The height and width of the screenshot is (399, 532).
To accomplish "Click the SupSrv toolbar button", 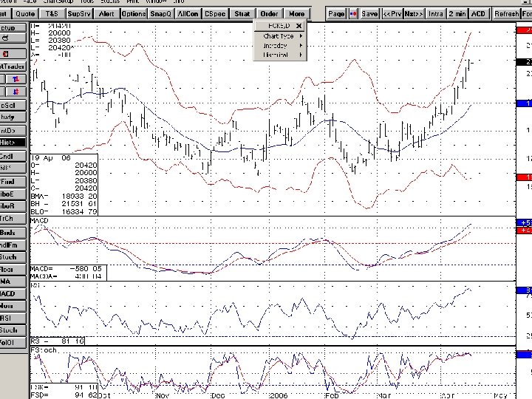I will [x=79, y=14].
